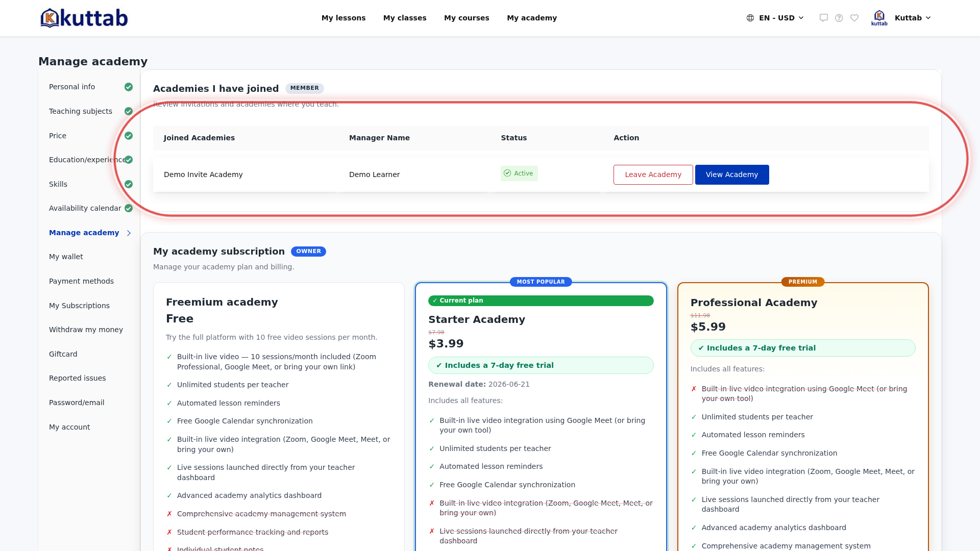Open Price section in sidebar
Image resolution: width=980 pixels, height=551 pixels.
[x=58, y=136]
